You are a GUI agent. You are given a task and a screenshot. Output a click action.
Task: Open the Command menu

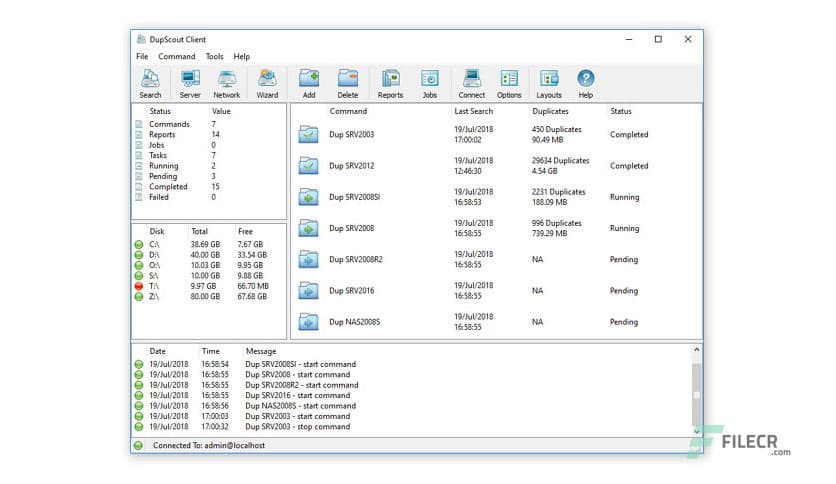click(177, 57)
